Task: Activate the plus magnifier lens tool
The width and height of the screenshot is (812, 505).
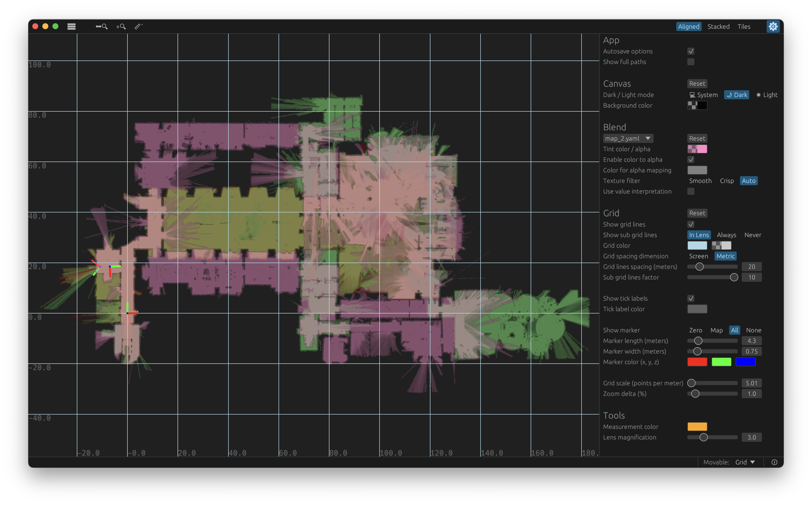Action: point(121,26)
